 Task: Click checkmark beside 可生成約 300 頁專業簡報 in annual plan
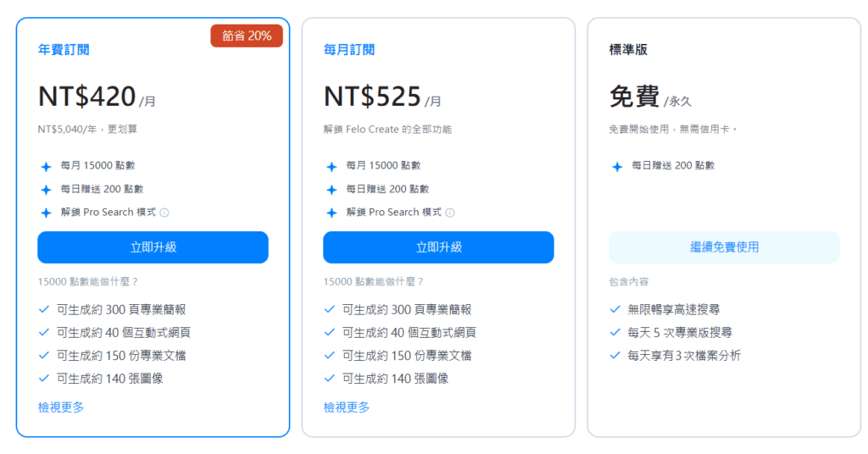[x=44, y=310]
